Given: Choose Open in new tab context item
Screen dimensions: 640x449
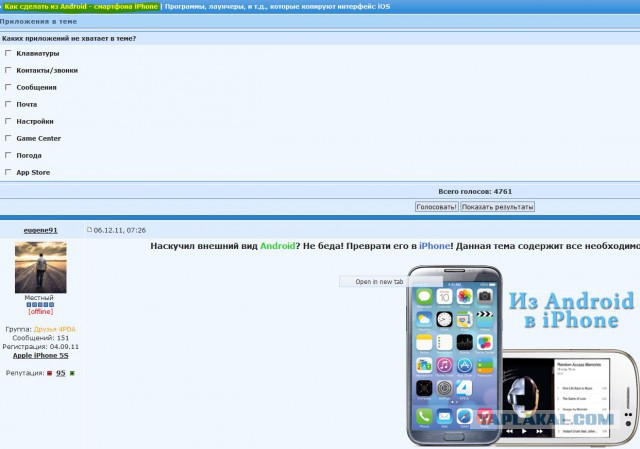Looking at the screenshot, I should pos(379,282).
